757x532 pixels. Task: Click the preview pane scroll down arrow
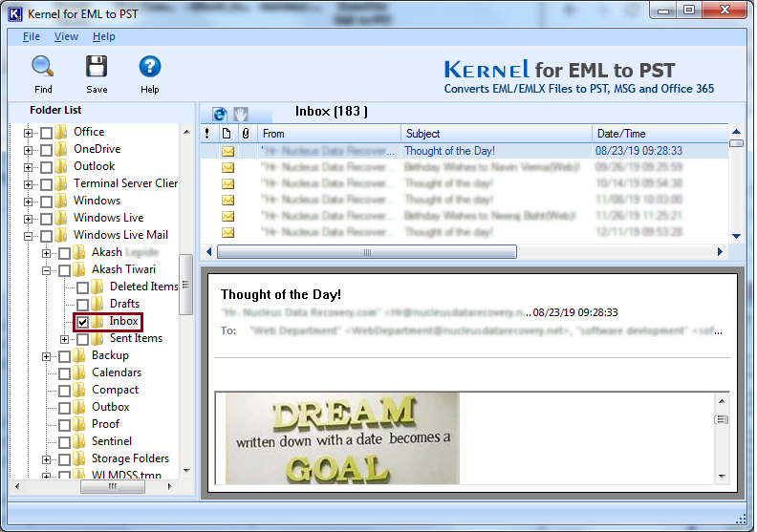[722, 476]
